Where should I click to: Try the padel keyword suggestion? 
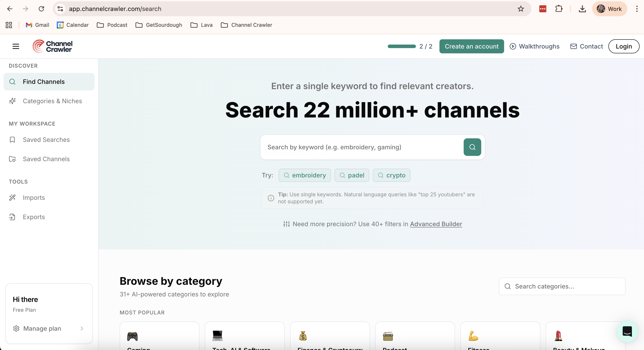pyautogui.click(x=351, y=175)
